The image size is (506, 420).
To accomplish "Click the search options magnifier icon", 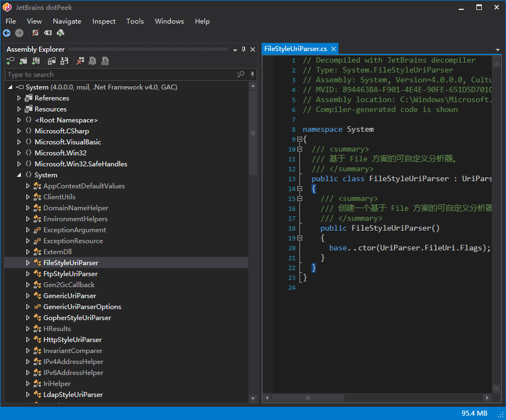I will click(x=241, y=74).
